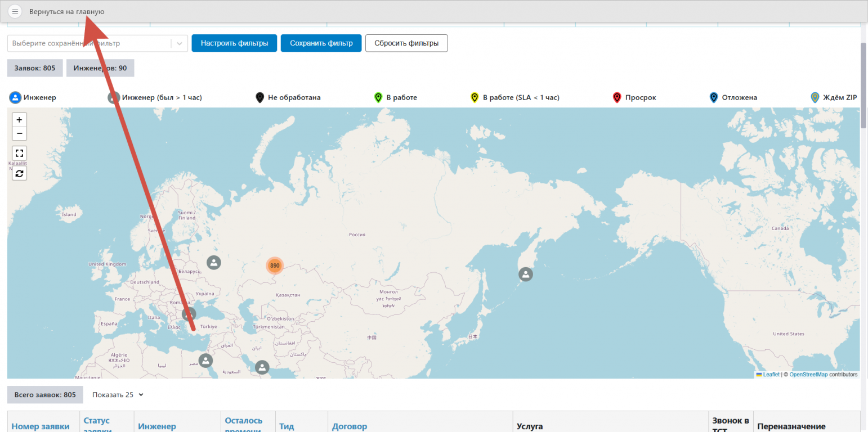This screenshot has width=868, height=432.
Task: Expand the Показать 25 page size selector
Action: (118, 395)
